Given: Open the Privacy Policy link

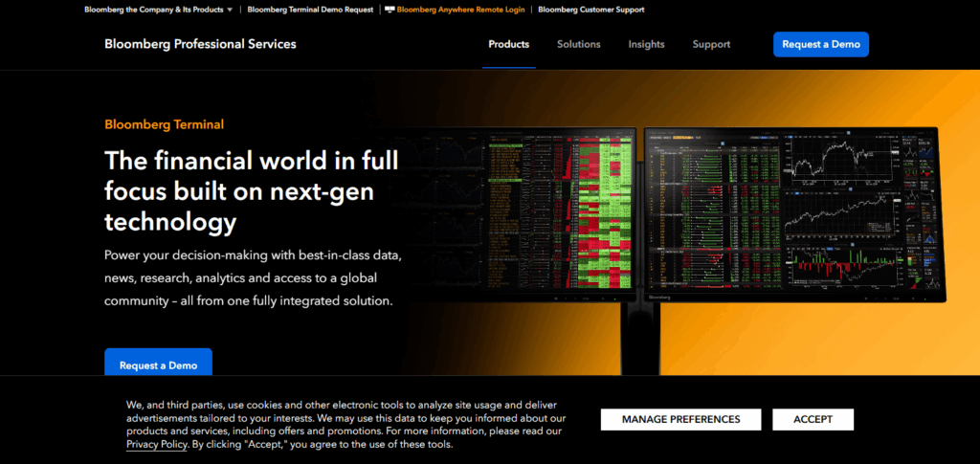Looking at the screenshot, I should pyautogui.click(x=156, y=445).
